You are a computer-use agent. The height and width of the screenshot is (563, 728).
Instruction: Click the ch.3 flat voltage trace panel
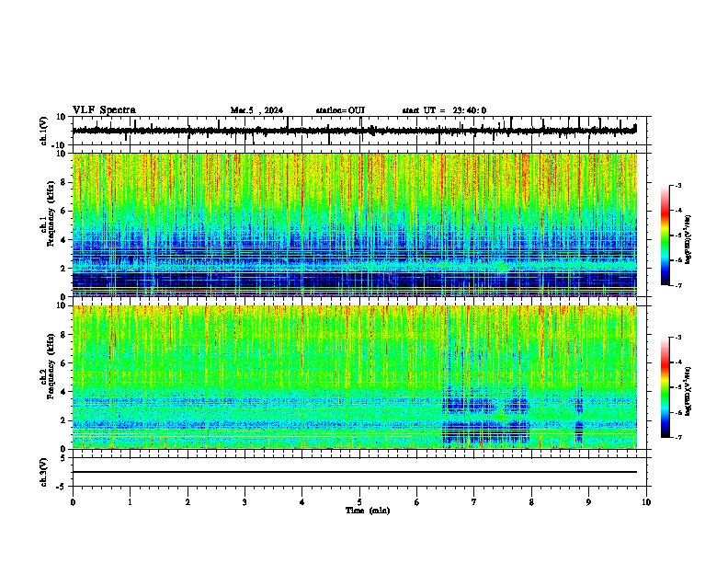[361, 472]
